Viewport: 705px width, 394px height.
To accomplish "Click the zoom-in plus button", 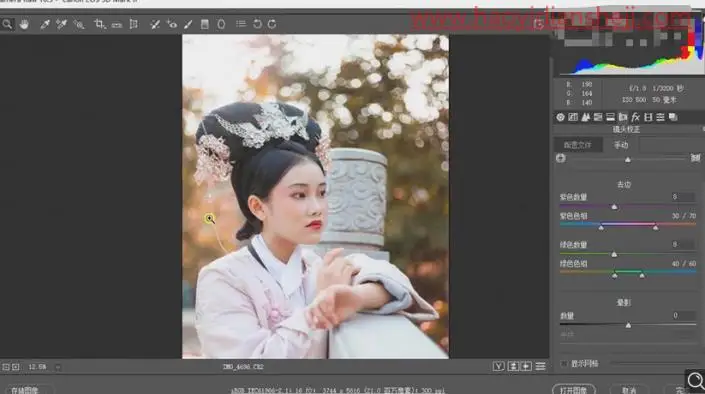I will 16,367.
